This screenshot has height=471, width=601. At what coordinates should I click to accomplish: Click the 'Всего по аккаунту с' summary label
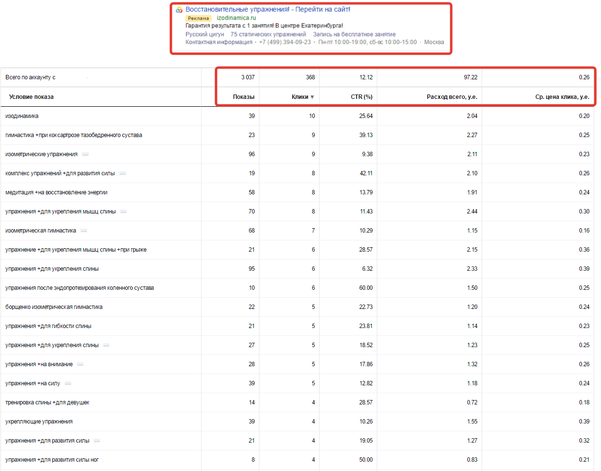click(30, 77)
